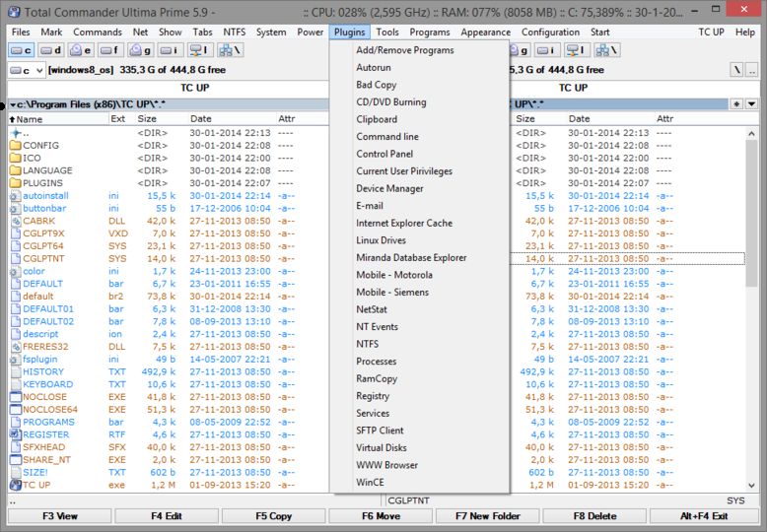The width and height of the screenshot is (767, 532).
Task: Click F7 New Folder button
Action: click(488, 516)
